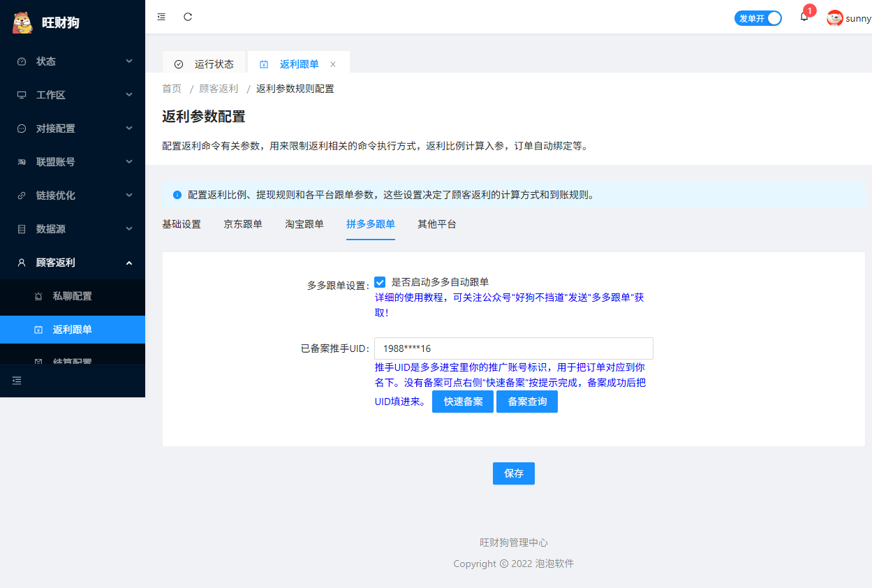Click the 数据源 sidebar icon

[x=22, y=229]
